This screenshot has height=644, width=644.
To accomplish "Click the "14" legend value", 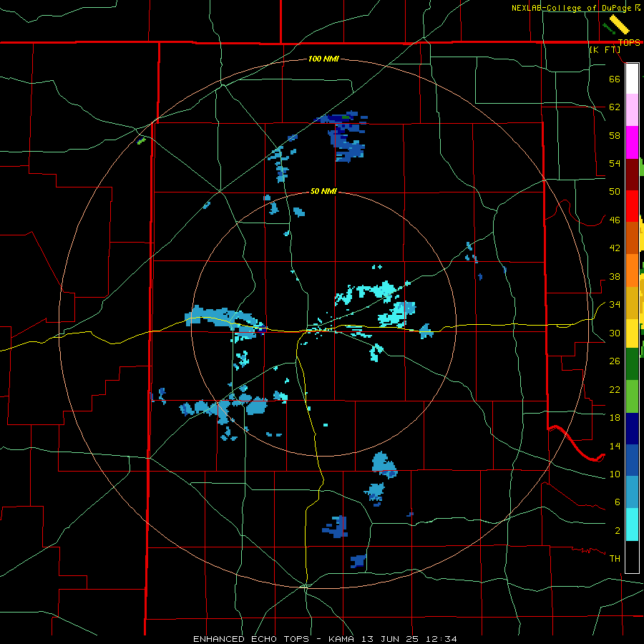I will 615,446.
